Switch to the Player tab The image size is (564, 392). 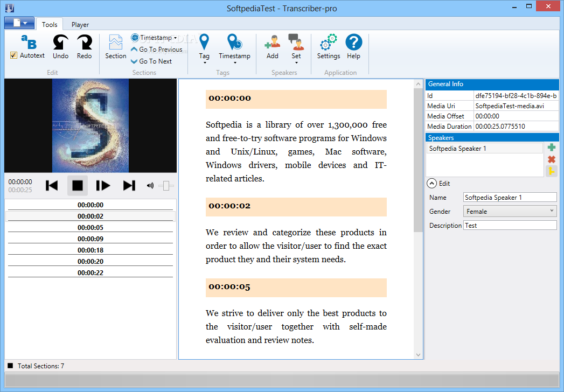pyautogui.click(x=80, y=24)
